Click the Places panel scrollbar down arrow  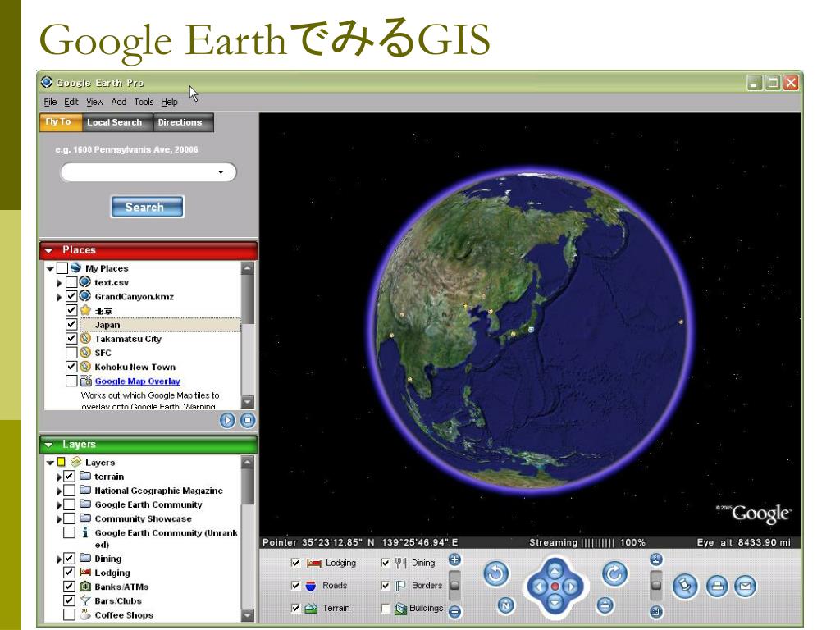[248, 402]
